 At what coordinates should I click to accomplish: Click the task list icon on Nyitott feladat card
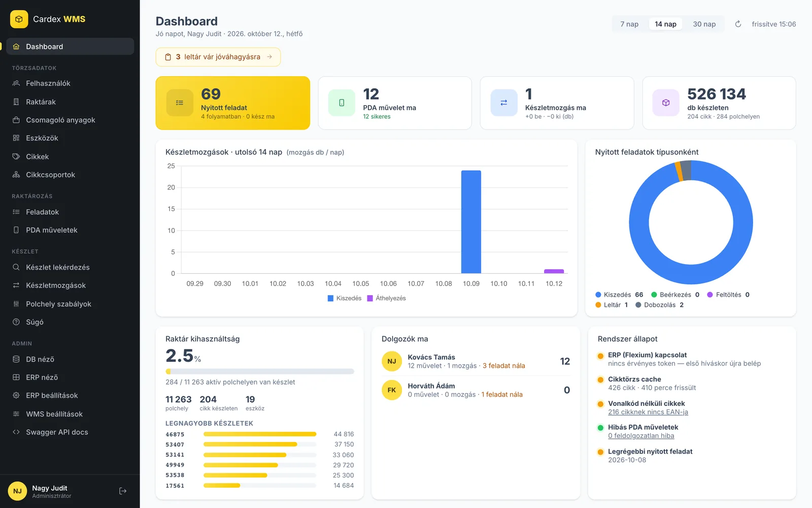pos(180,103)
